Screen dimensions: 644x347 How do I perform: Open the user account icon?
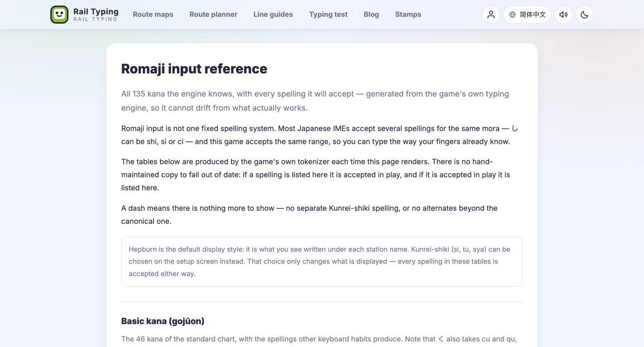(x=491, y=15)
